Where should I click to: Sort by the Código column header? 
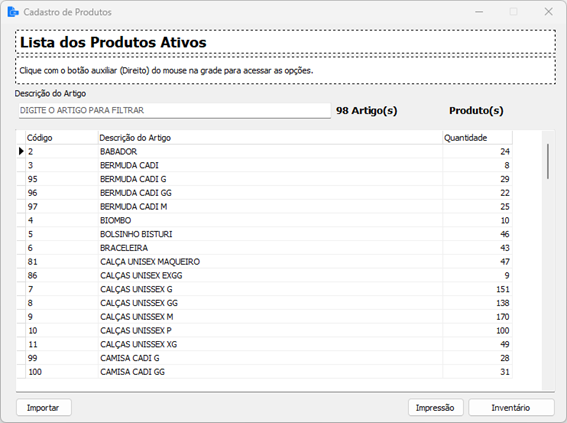tap(61, 138)
